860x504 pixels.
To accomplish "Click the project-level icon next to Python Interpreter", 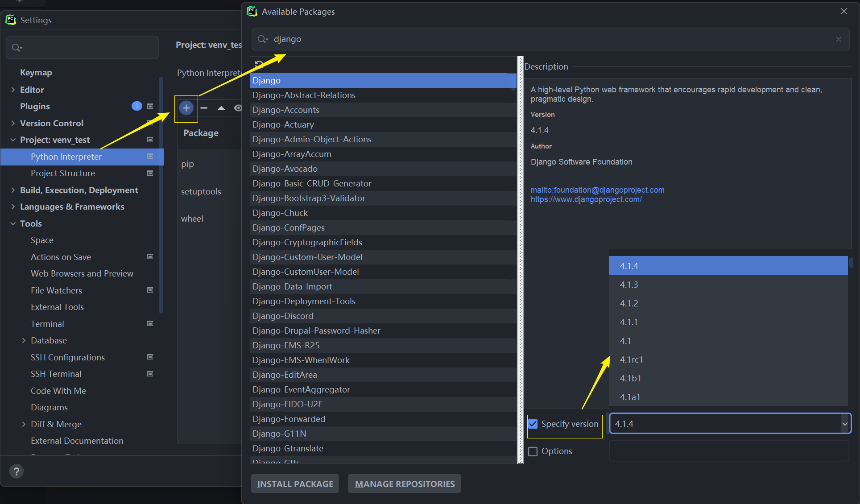I will [x=150, y=156].
